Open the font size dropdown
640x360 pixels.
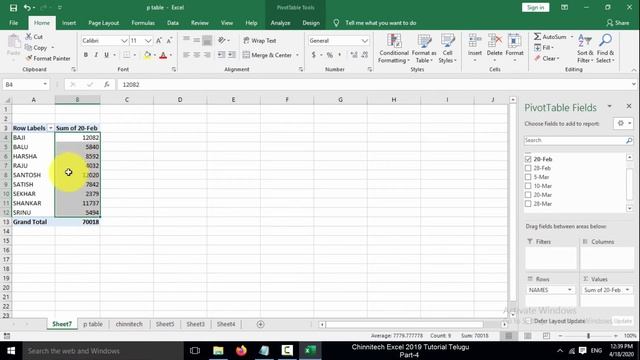coord(148,40)
